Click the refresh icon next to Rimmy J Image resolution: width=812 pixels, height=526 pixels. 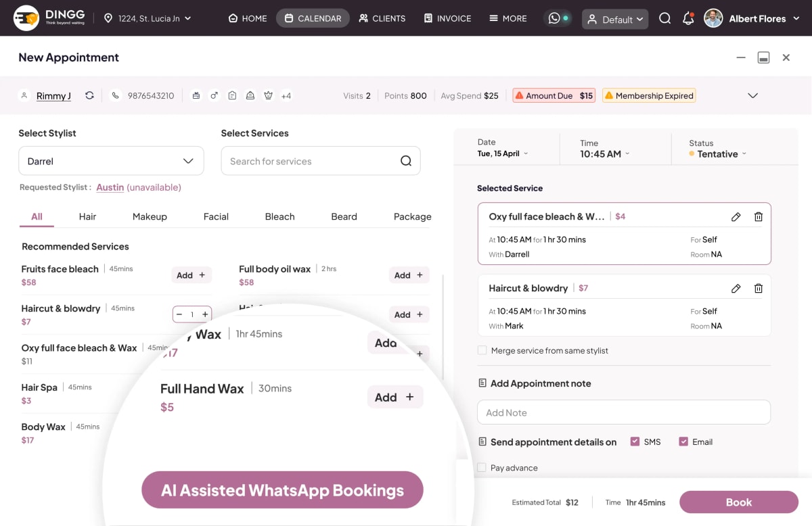(x=89, y=96)
